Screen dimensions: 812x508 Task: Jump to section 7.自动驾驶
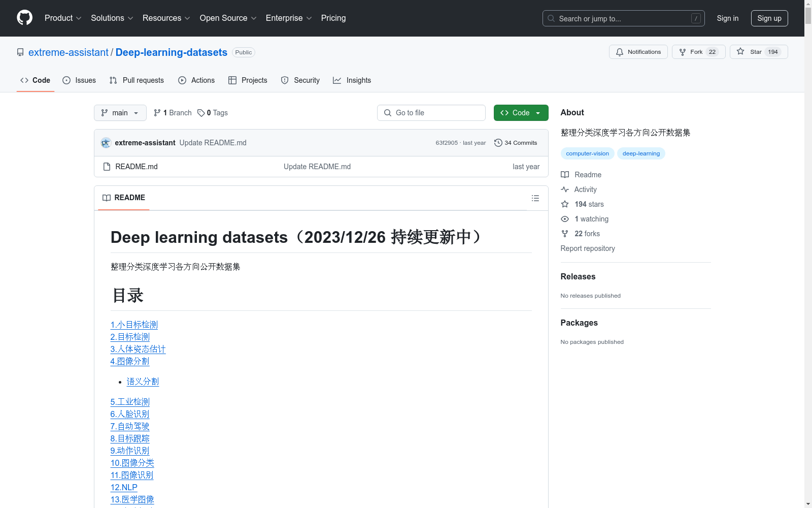(x=130, y=426)
